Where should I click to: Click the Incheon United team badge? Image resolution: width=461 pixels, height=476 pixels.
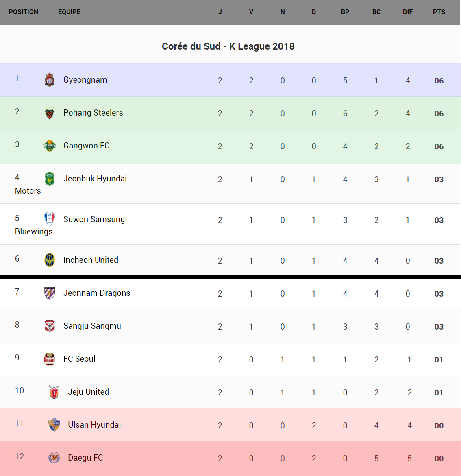(x=50, y=260)
